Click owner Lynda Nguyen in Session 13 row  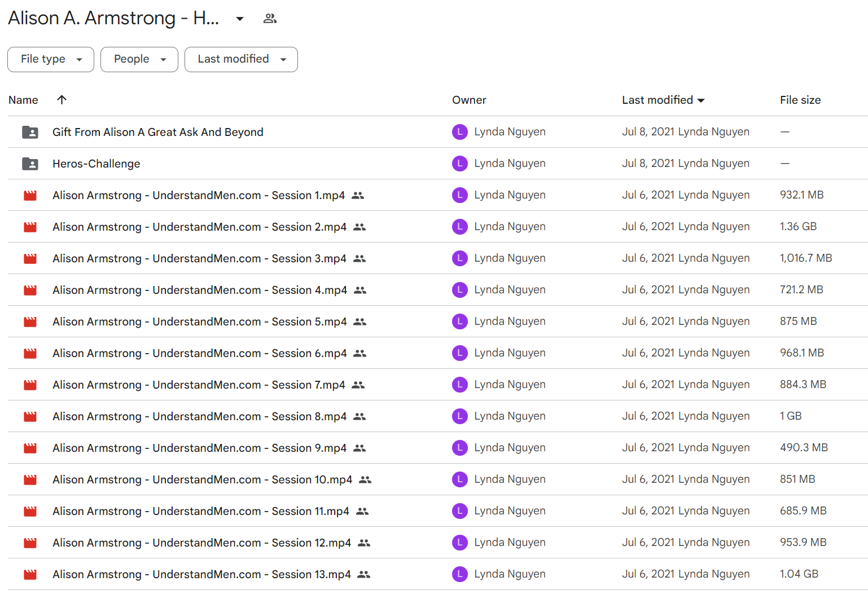point(510,574)
